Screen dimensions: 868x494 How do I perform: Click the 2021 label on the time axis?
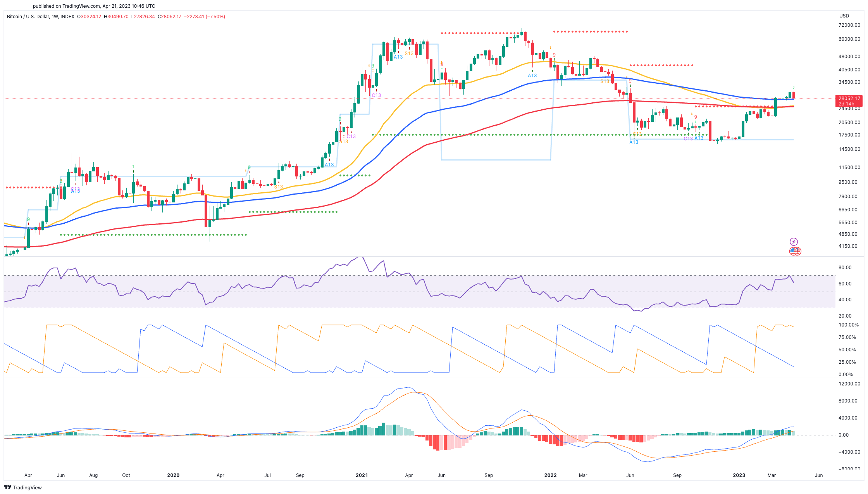point(362,475)
